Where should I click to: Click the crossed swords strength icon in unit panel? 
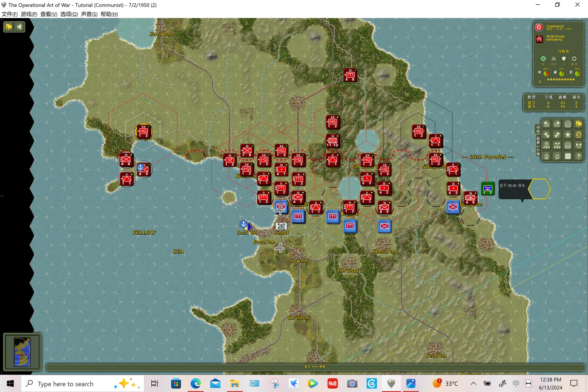tap(553, 58)
